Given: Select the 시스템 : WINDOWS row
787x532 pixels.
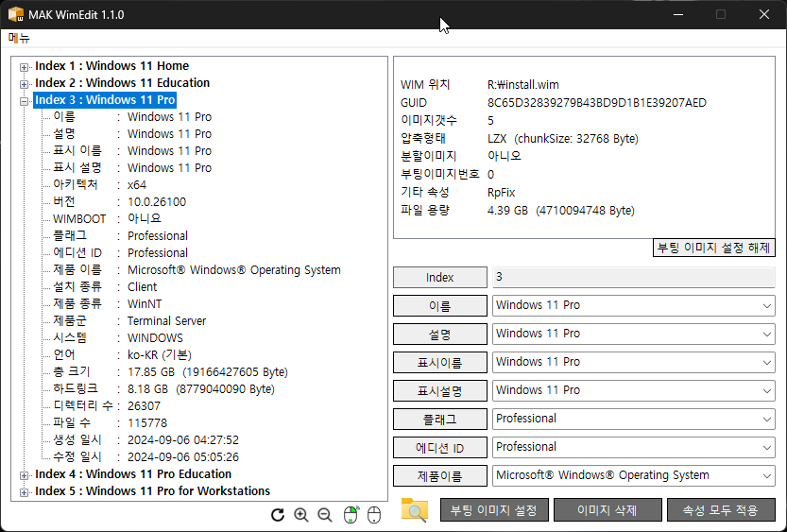Looking at the screenshot, I should [x=118, y=337].
